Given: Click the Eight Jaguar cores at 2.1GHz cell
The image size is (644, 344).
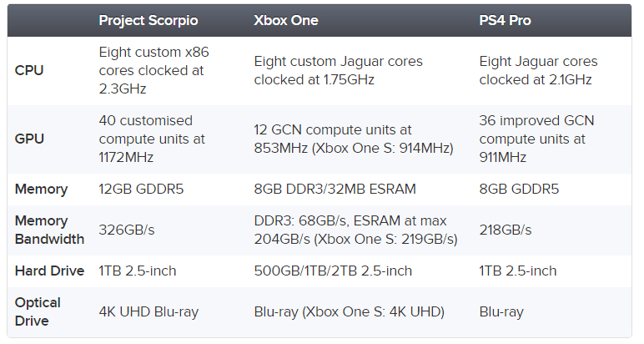Looking at the screenshot, I should [x=538, y=70].
